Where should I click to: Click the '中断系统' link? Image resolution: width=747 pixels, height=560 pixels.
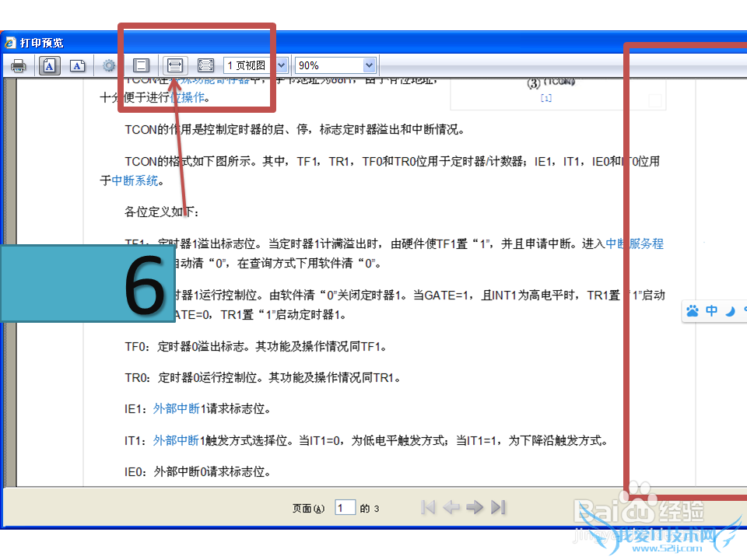pyautogui.click(x=135, y=180)
